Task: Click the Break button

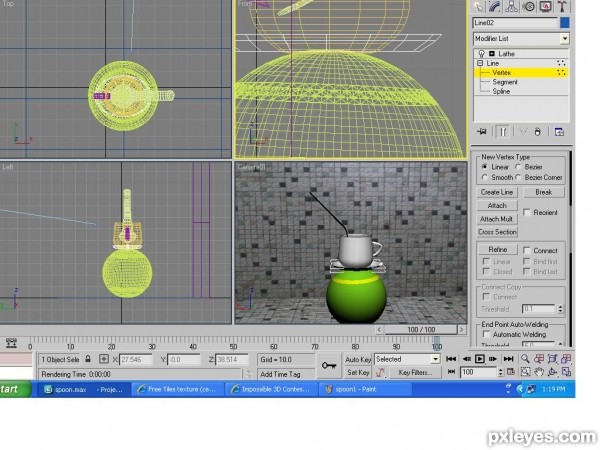Action: pyautogui.click(x=544, y=192)
